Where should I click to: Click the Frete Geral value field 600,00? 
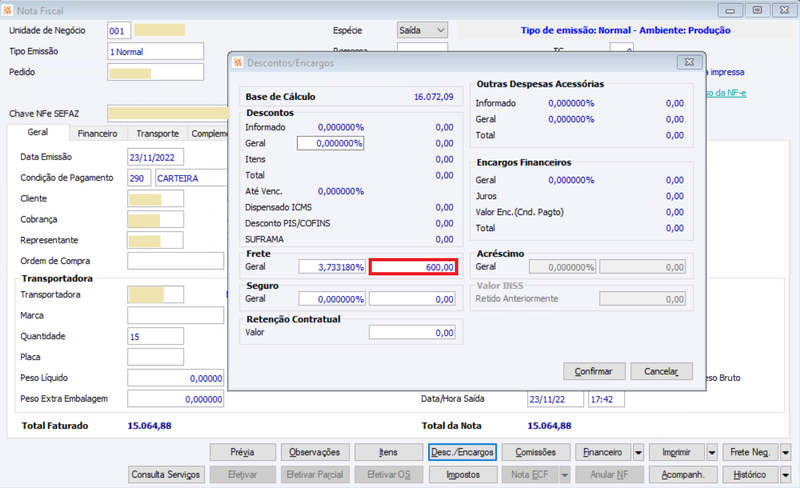click(413, 267)
